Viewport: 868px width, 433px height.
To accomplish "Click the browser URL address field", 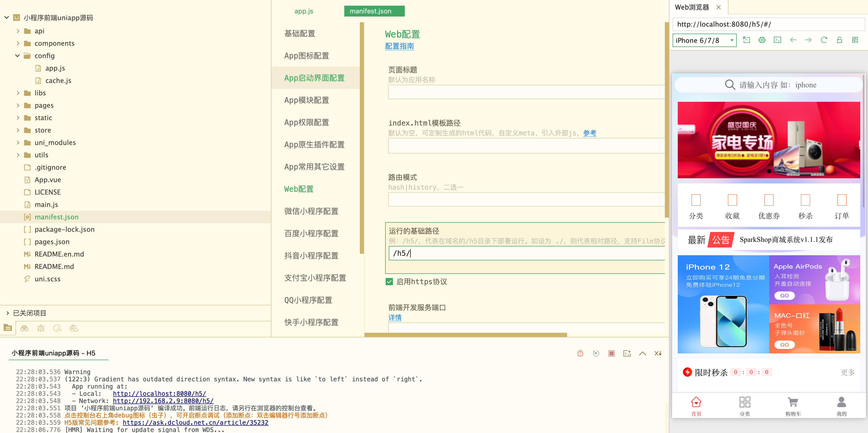I will [x=768, y=24].
